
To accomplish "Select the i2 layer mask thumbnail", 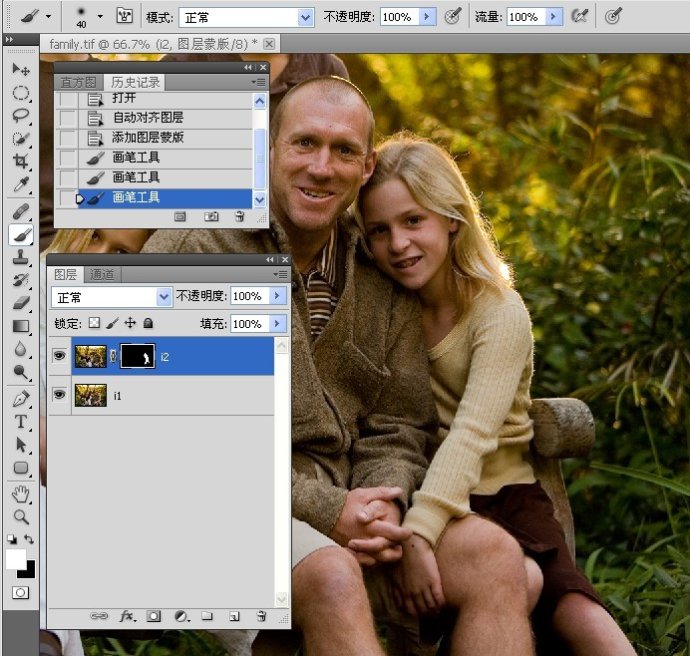I will [138, 356].
